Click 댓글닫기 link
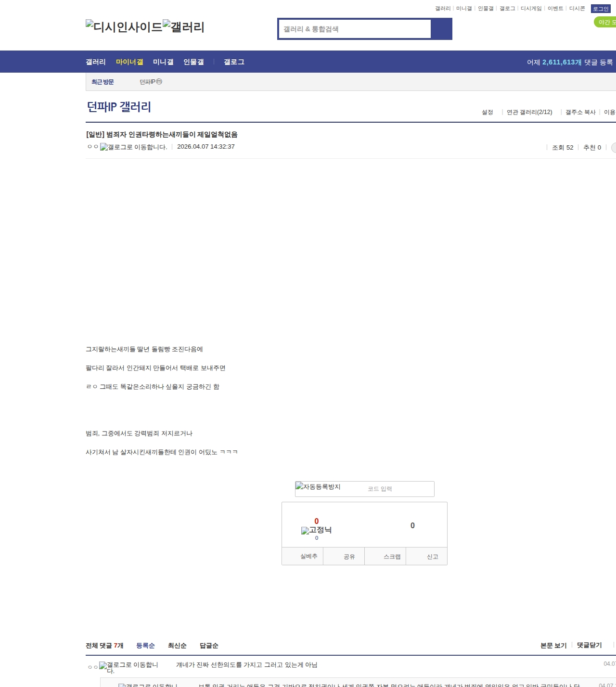This screenshot has width=616, height=687. (590, 645)
